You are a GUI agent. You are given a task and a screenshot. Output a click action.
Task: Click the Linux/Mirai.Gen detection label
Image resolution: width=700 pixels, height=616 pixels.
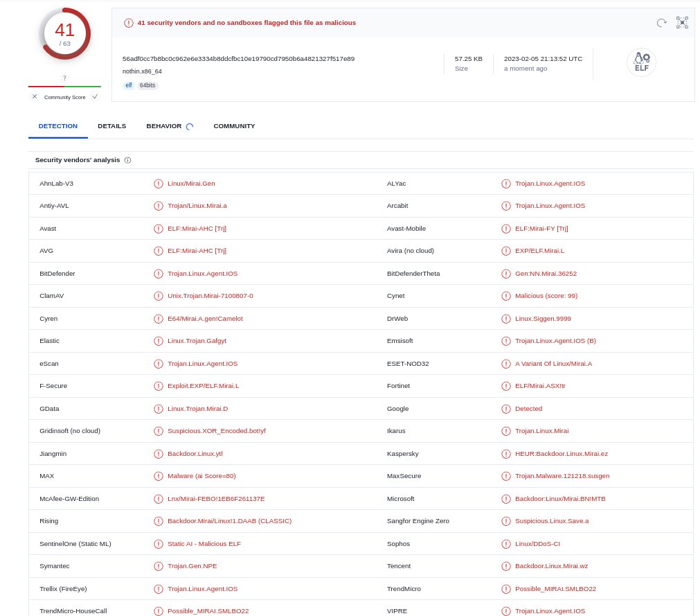[x=192, y=184]
